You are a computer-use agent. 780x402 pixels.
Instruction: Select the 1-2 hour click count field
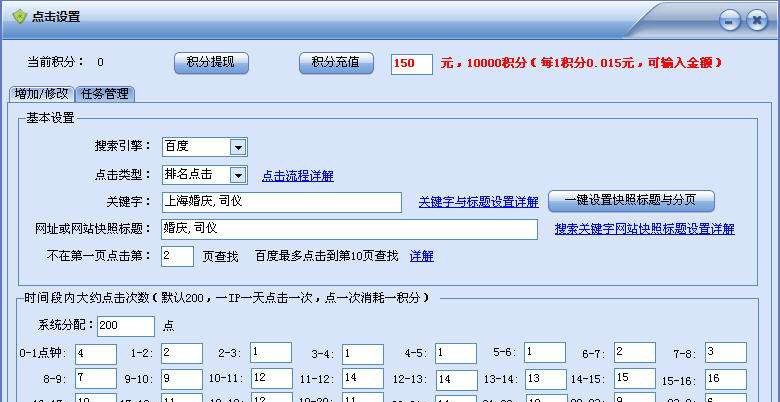coord(182,353)
